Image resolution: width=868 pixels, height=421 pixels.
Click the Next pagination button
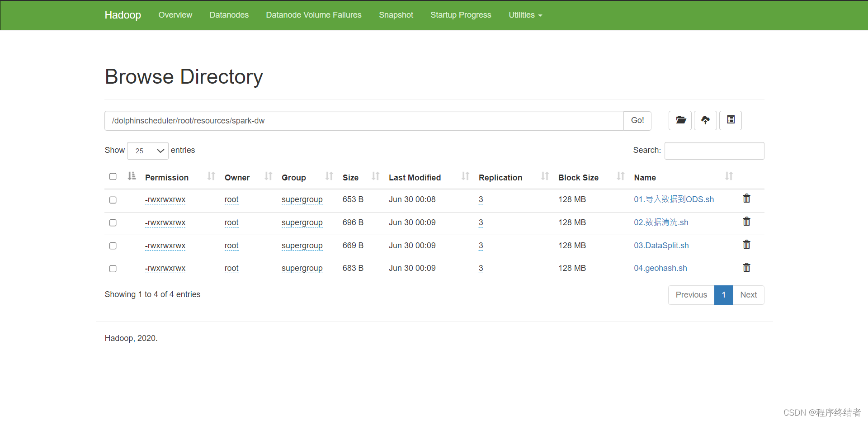point(748,295)
